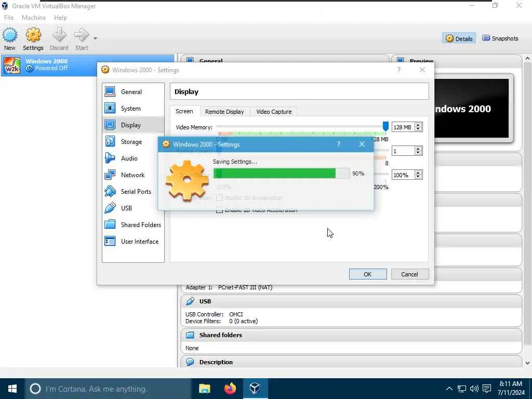Click the Discard toolbar icon
Screen dimensions: 532x399
[59, 35]
